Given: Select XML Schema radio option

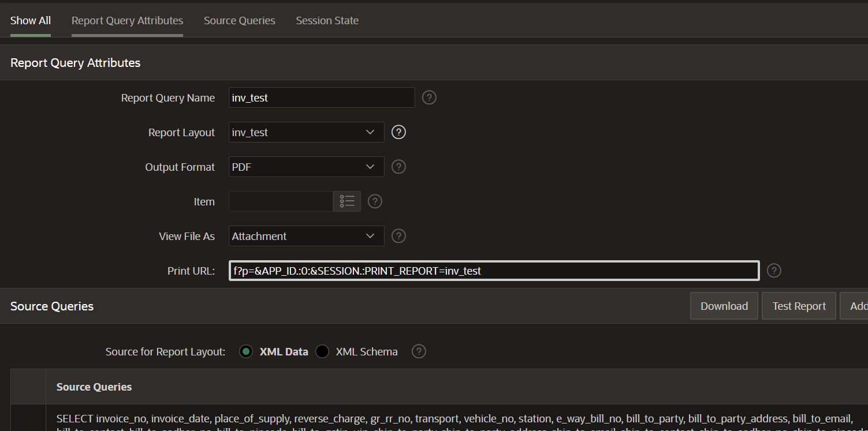Looking at the screenshot, I should 322,351.
